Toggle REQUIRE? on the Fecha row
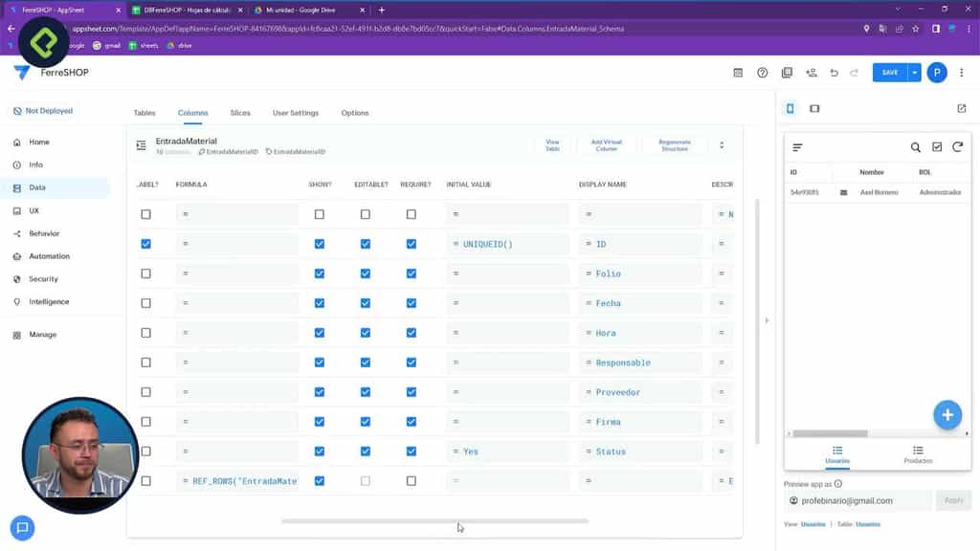Image resolution: width=980 pixels, height=551 pixels. (x=412, y=303)
